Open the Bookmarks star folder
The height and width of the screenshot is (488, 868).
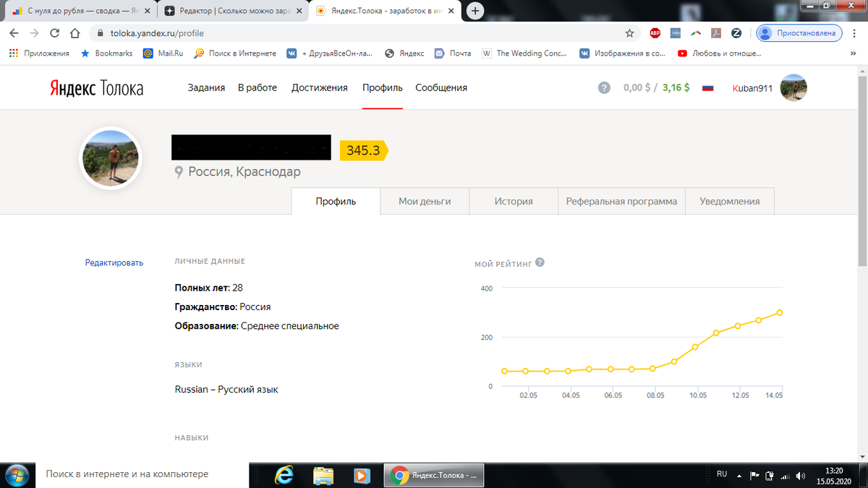click(106, 53)
